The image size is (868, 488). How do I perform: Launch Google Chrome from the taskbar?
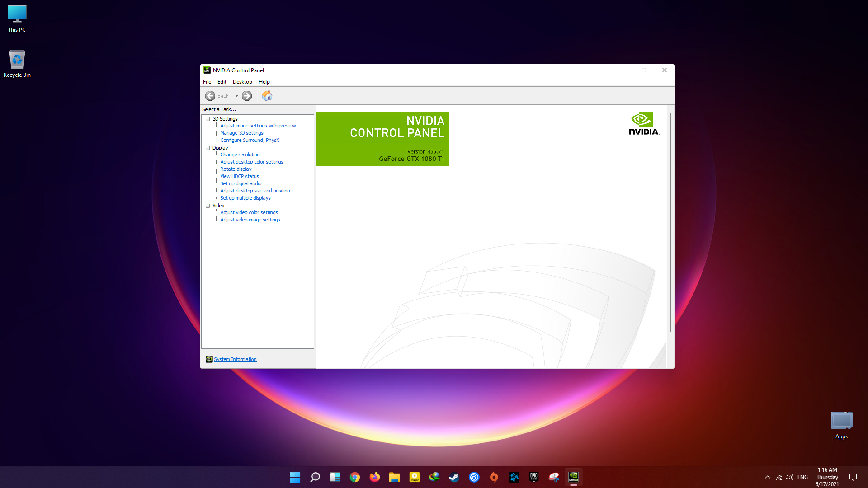coord(355,477)
